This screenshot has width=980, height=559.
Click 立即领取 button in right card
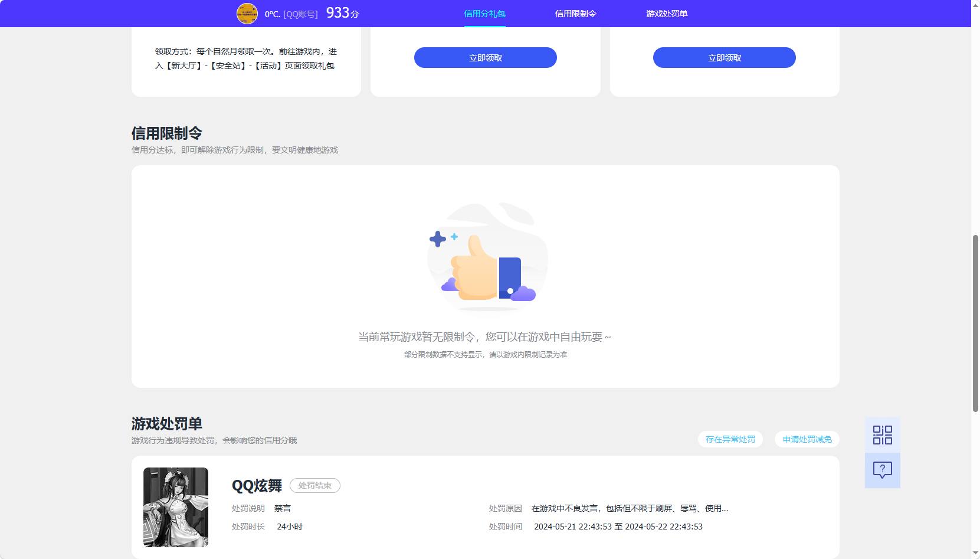725,58
